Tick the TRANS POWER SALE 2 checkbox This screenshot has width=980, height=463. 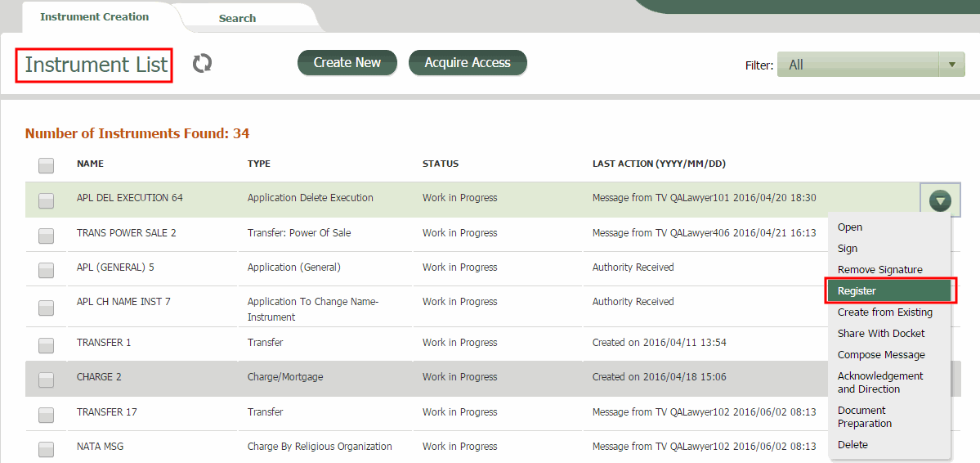(47, 235)
